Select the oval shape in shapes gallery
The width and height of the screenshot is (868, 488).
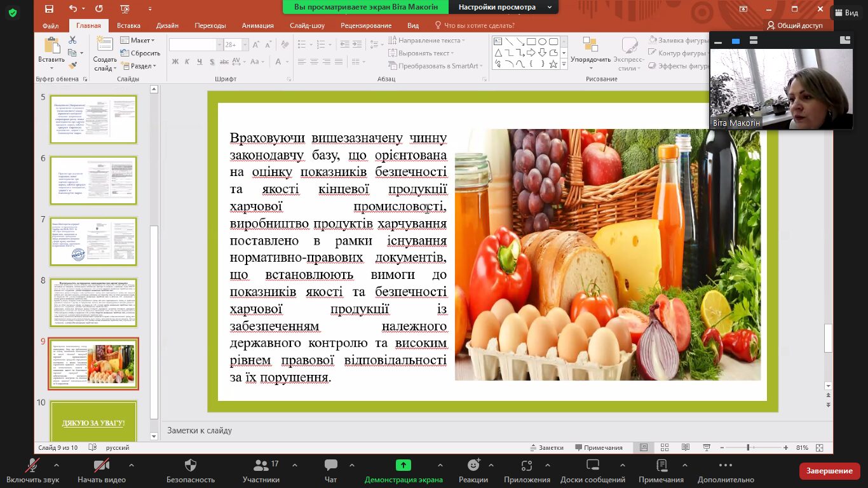[x=542, y=41]
